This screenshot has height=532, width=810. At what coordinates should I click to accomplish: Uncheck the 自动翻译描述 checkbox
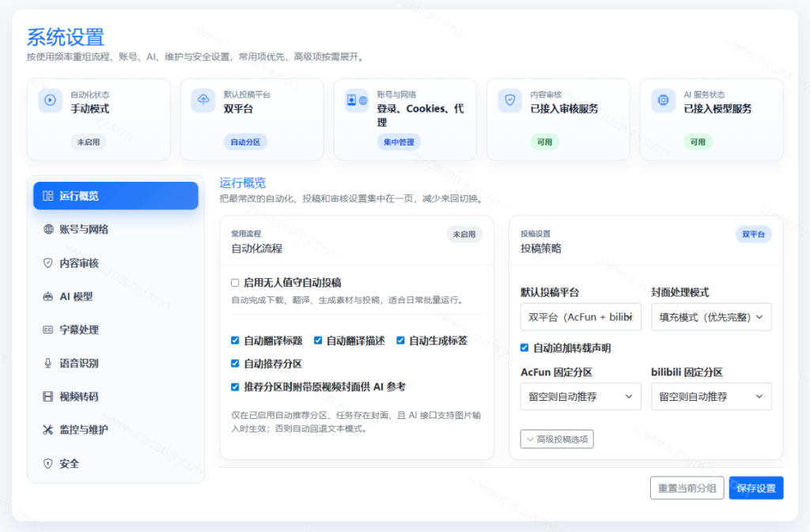(318, 341)
